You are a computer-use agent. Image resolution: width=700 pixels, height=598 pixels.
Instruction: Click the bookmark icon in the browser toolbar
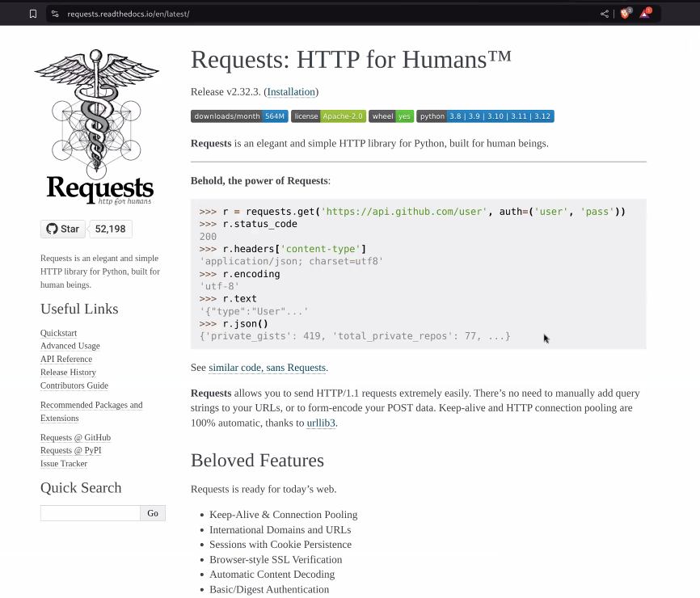click(x=33, y=14)
